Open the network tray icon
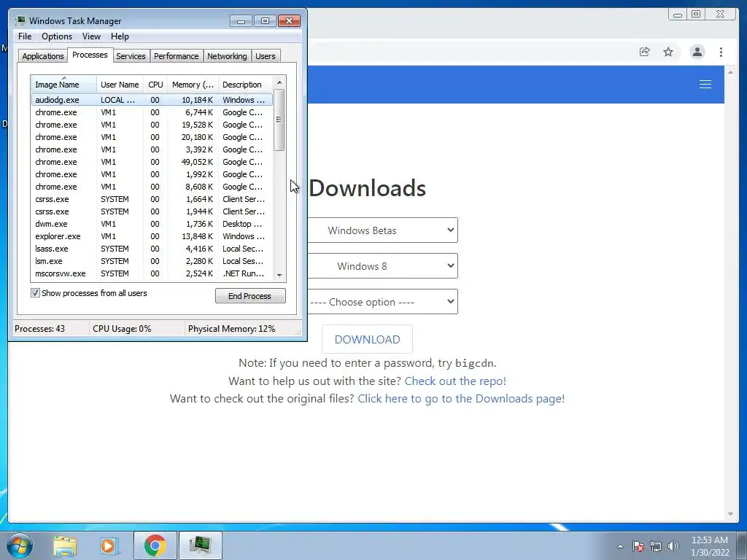 tap(656, 546)
